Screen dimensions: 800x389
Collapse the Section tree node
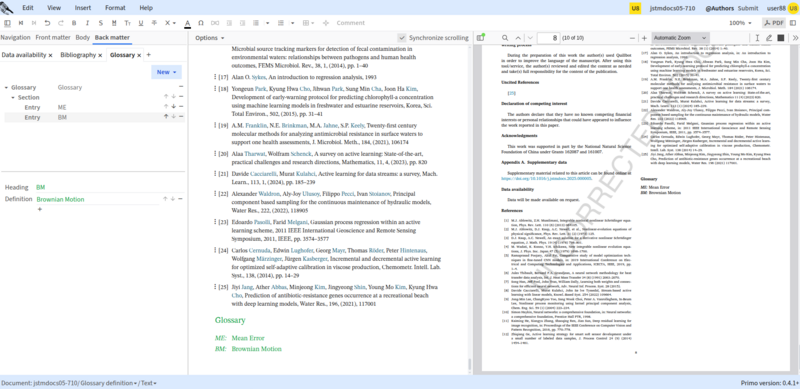[13, 97]
